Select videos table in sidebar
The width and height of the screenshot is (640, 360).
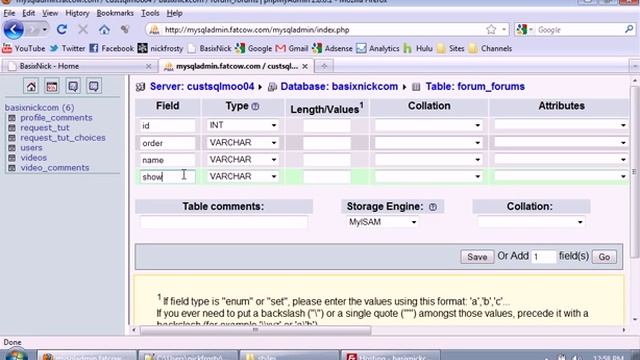pyautogui.click(x=33, y=158)
